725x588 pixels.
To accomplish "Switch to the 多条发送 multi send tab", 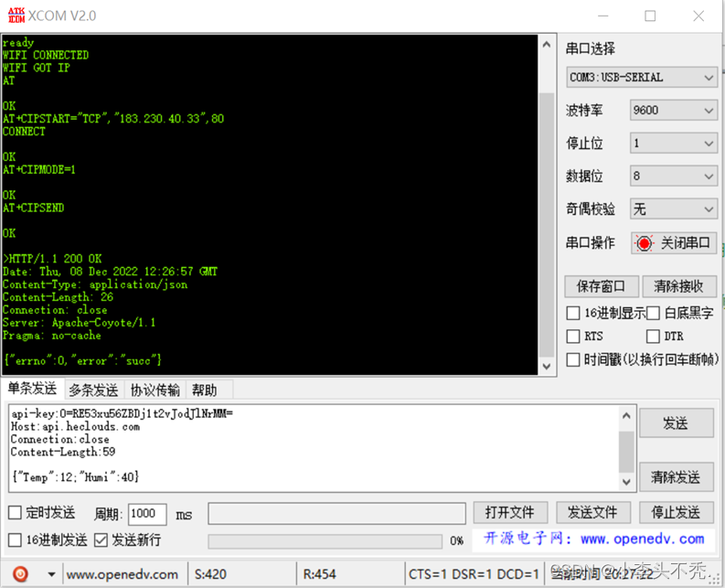I will pos(94,390).
